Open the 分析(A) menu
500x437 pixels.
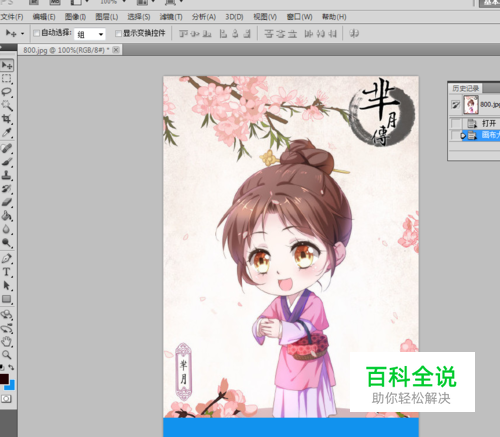pos(204,17)
